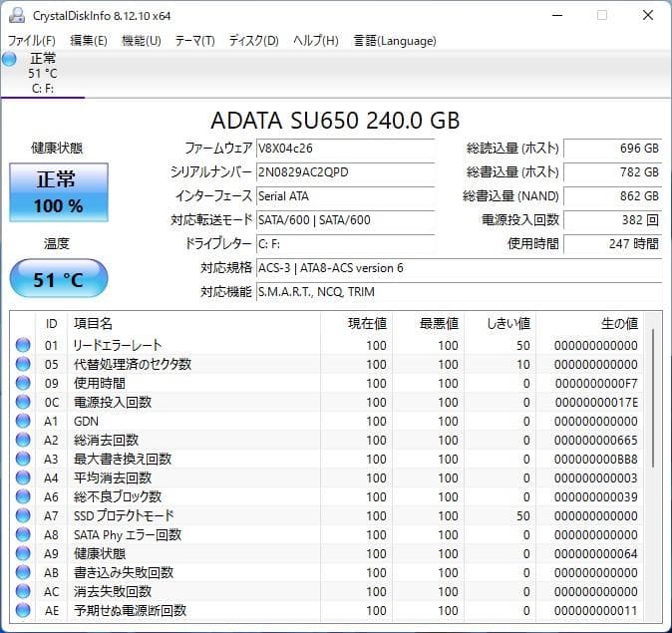Click the status orb for row A4 平均消去回数

pos(23,477)
